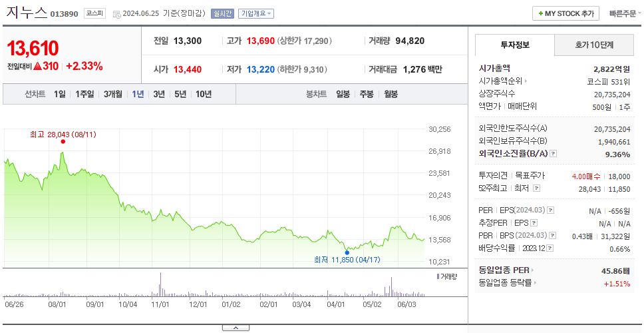Click the 상한가 17,290 text
The width and height of the screenshot is (644, 333).
pos(304,41)
